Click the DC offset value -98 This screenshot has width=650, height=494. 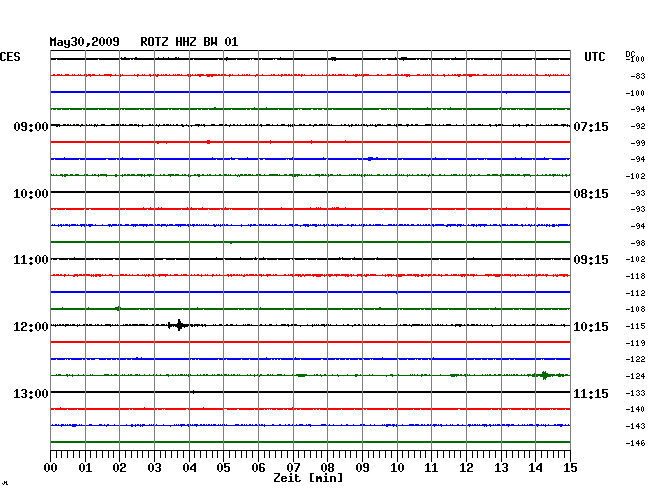tap(638, 243)
